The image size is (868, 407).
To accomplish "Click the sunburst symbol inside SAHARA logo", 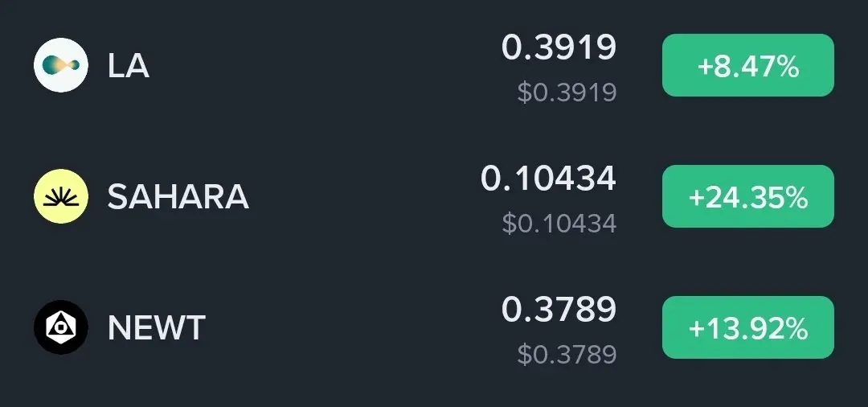I will (x=61, y=198).
